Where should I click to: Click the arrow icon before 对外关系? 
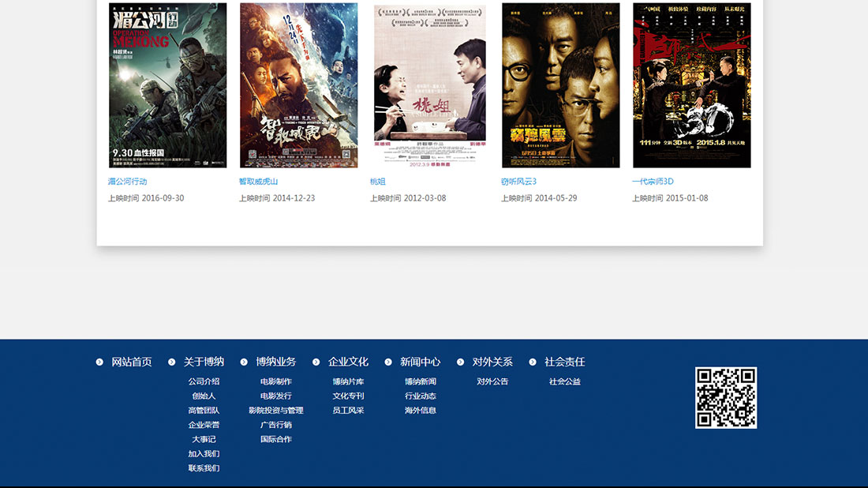pyautogui.click(x=461, y=362)
